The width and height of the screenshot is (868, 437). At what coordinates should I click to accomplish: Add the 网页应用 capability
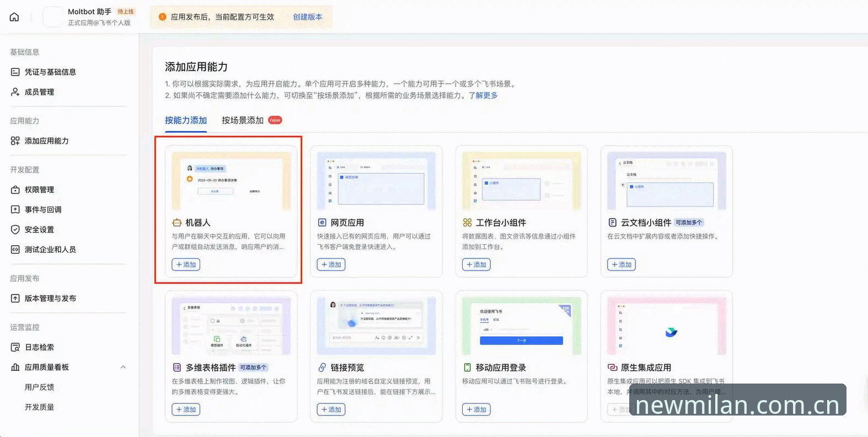[x=331, y=265]
